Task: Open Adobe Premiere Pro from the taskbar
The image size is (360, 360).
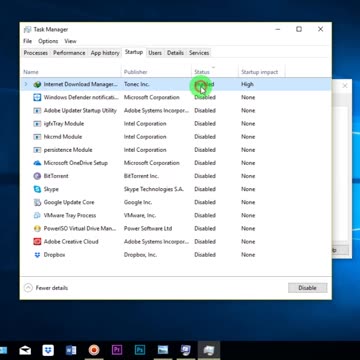Action: (117, 350)
